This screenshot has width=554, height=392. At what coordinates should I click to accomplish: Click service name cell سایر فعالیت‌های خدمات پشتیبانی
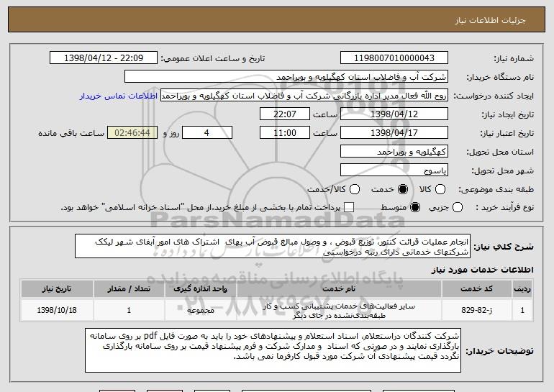(339, 311)
